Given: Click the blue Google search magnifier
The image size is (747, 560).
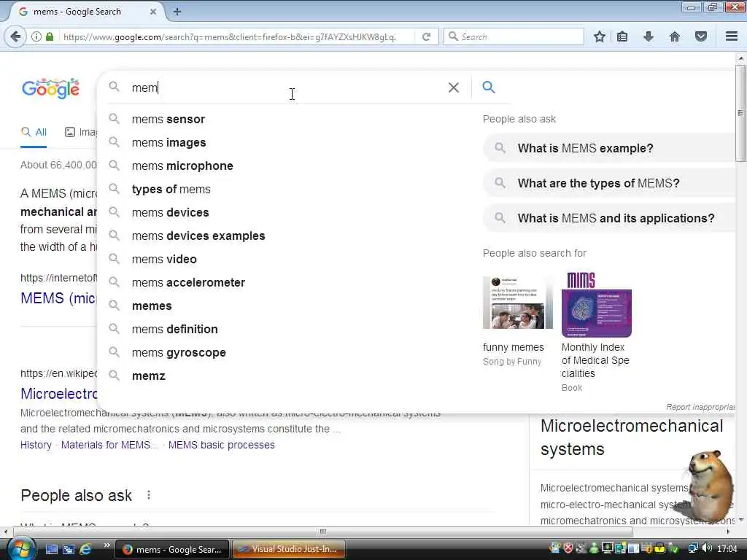Looking at the screenshot, I should point(488,87).
